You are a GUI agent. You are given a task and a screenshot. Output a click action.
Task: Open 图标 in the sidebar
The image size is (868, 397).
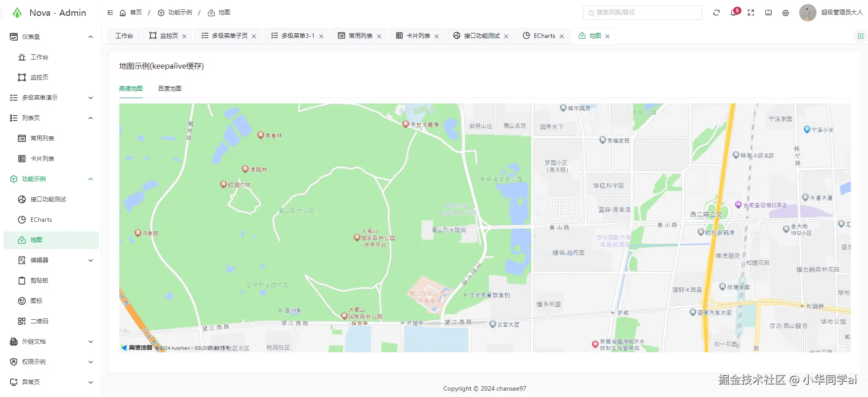tap(51, 301)
